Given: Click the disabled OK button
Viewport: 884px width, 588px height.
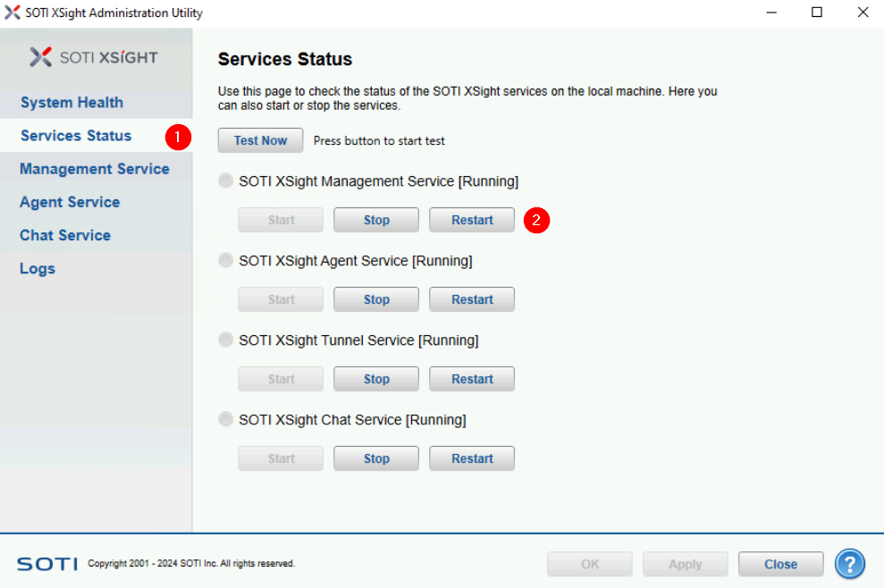Looking at the screenshot, I should pos(590,564).
